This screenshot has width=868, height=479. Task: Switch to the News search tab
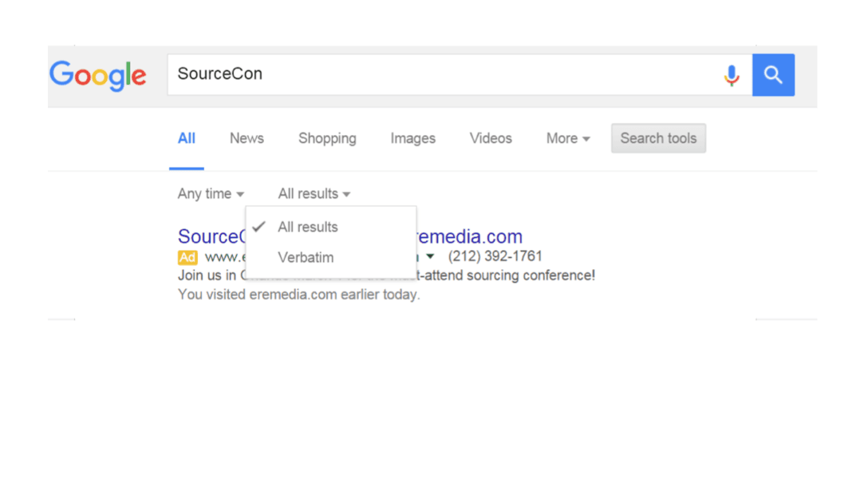pyautogui.click(x=246, y=138)
